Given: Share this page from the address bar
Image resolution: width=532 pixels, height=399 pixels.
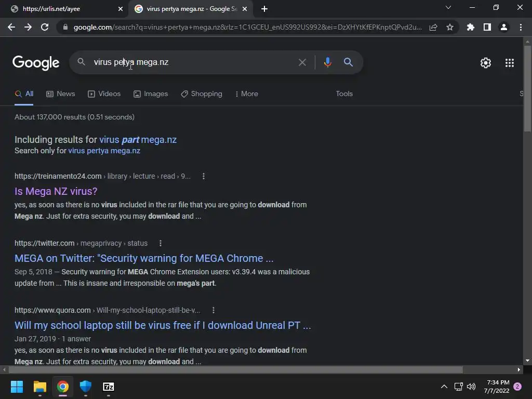Looking at the screenshot, I should [x=433, y=27].
